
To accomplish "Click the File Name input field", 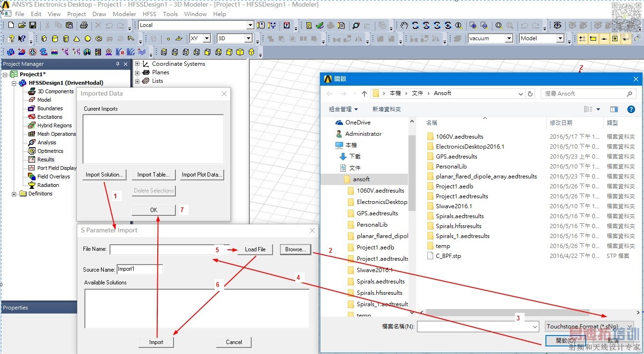I will pyautogui.click(x=170, y=249).
